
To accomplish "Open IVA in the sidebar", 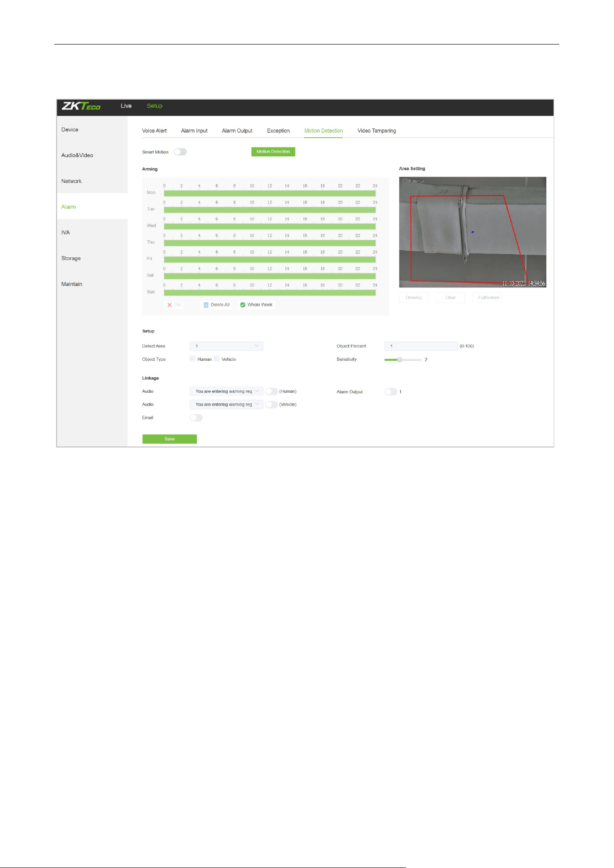I will [x=92, y=233].
